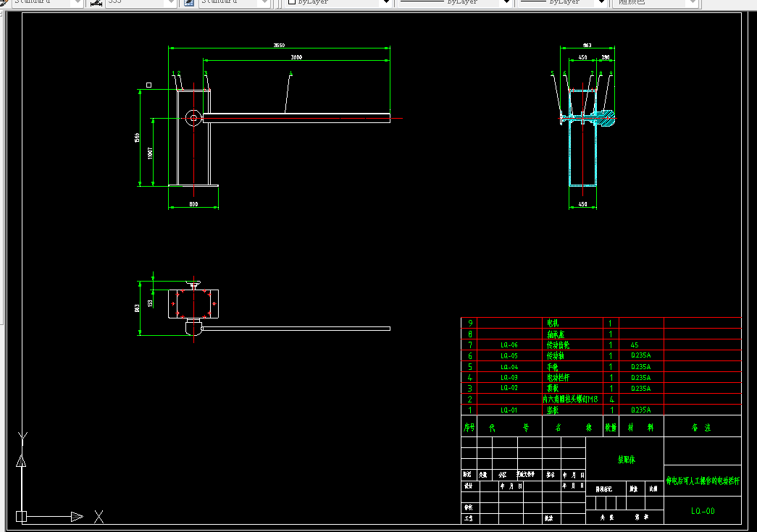This screenshot has width=757, height=532.
Task: Select the barrier arm in front view
Action: click(296, 118)
